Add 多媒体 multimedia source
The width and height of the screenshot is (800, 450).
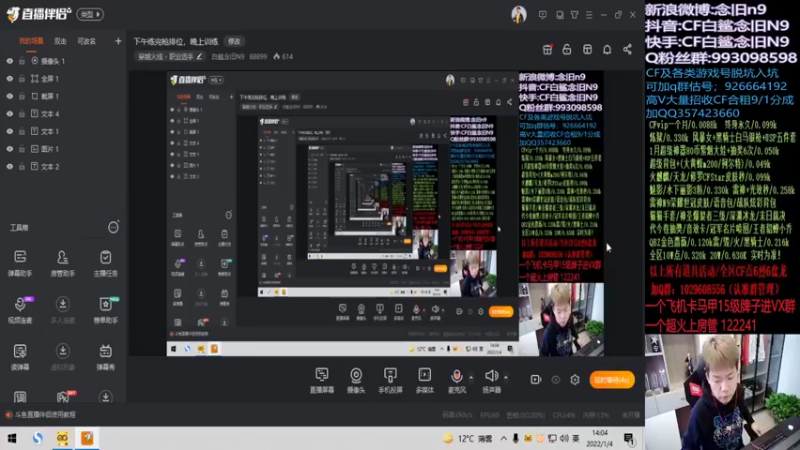(x=424, y=381)
